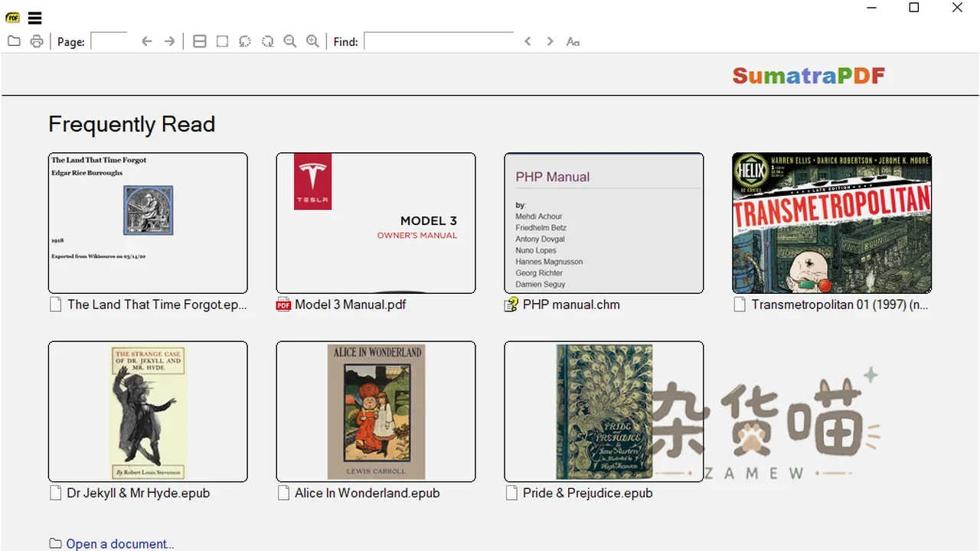Open the Transmetropolitan comic thumbnail

pyautogui.click(x=832, y=223)
